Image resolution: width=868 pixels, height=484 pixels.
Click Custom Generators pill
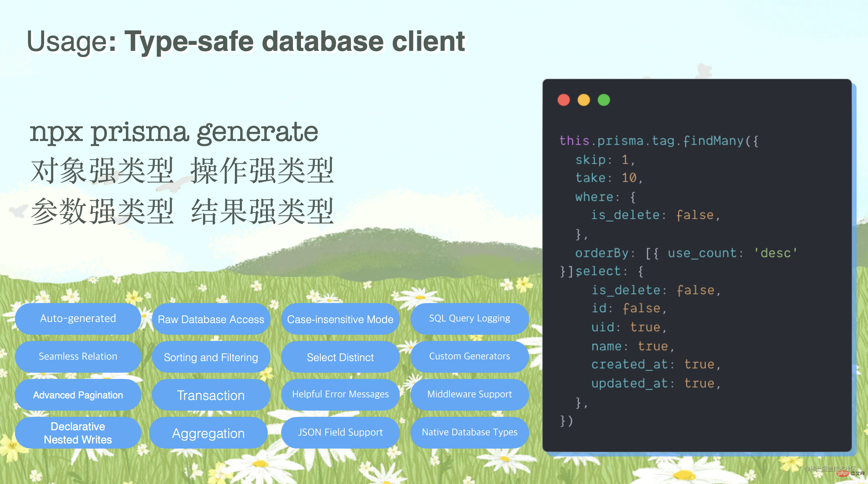(x=469, y=356)
